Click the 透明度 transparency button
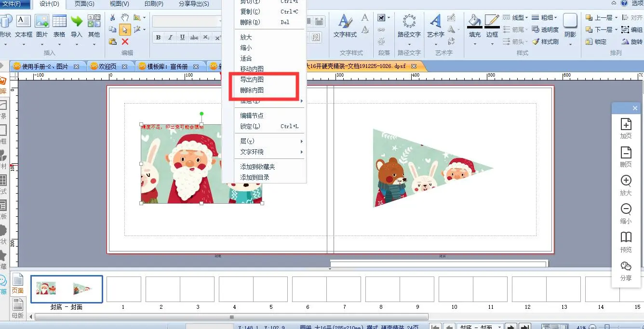This screenshot has width=644, height=329. click(x=545, y=30)
